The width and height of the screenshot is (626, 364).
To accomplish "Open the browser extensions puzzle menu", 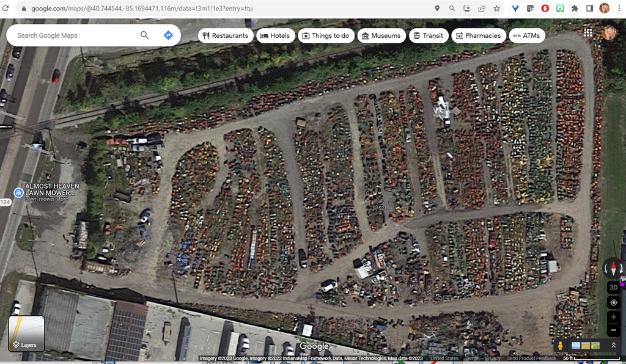I will 575,9.
